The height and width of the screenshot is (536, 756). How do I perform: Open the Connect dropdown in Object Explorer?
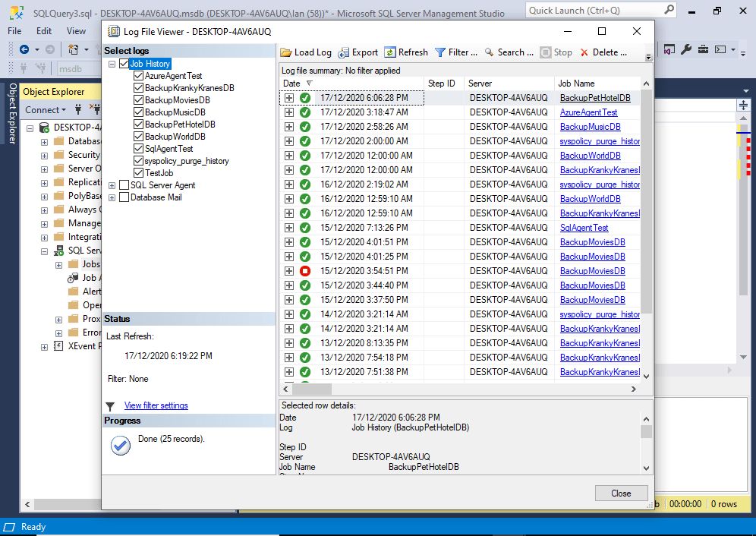tap(46, 109)
